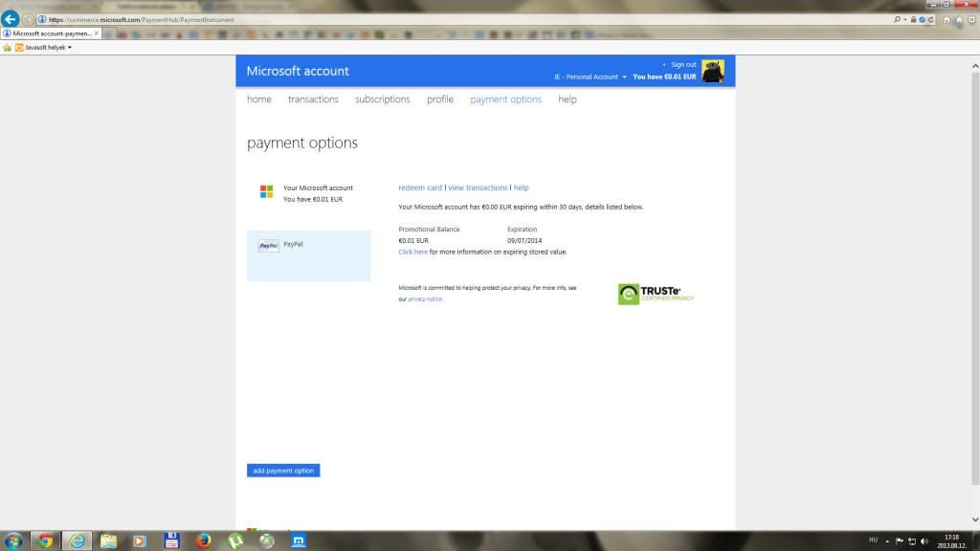Click the Promotional Balance €0.01 EUR value

(413, 240)
